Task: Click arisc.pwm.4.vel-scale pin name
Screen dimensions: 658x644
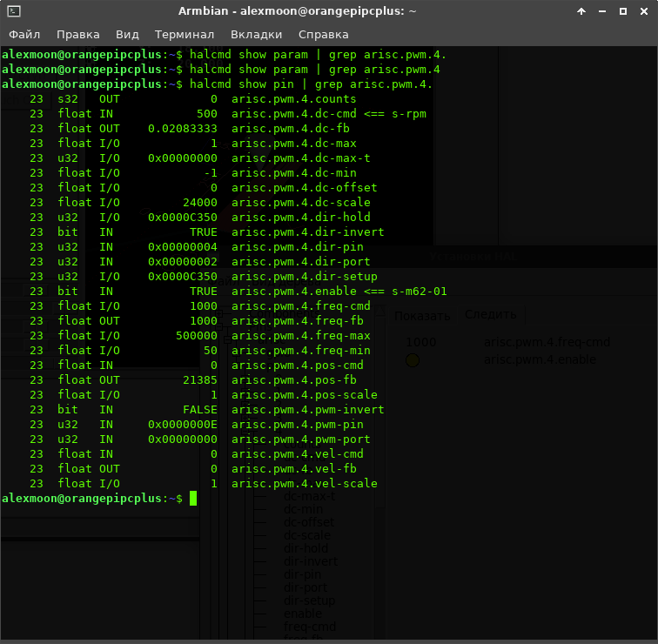Action: coord(305,483)
